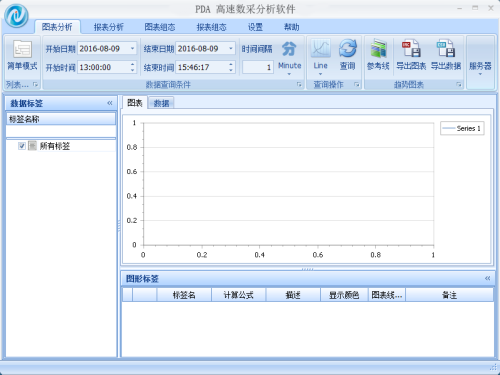This screenshot has height=375, width=500.
Task: Increase 开始时间 with the up spinner
Action: (133, 64)
